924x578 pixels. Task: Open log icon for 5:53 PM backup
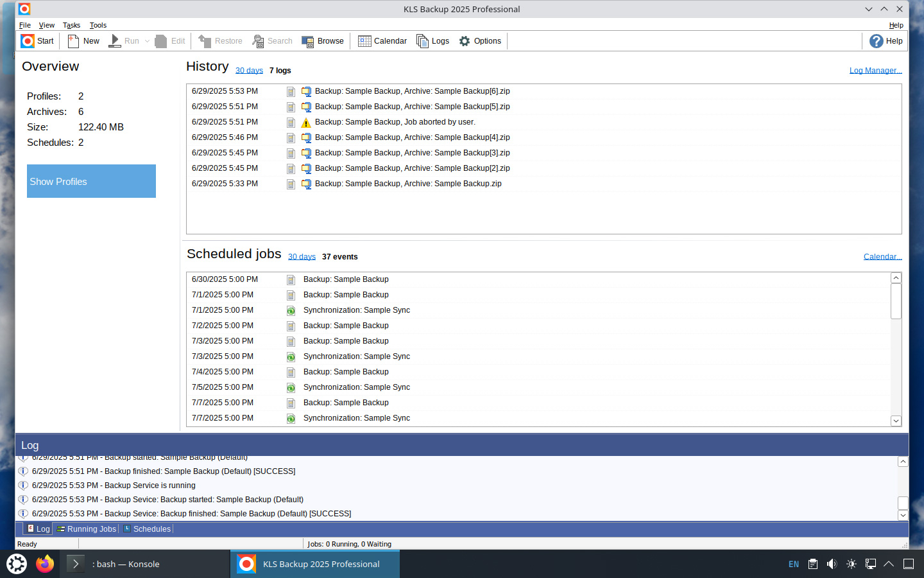point(291,92)
